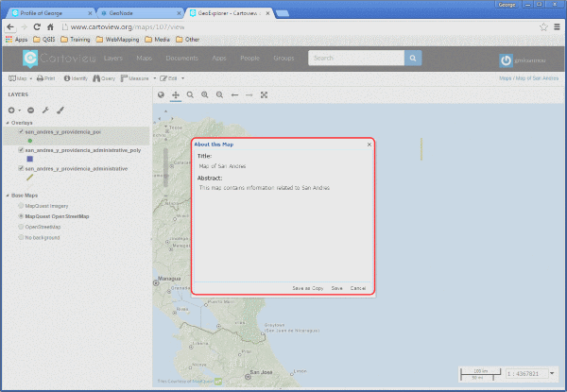Toggle san_andres_y_providencia_poi layer checkbox

click(21, 132)
